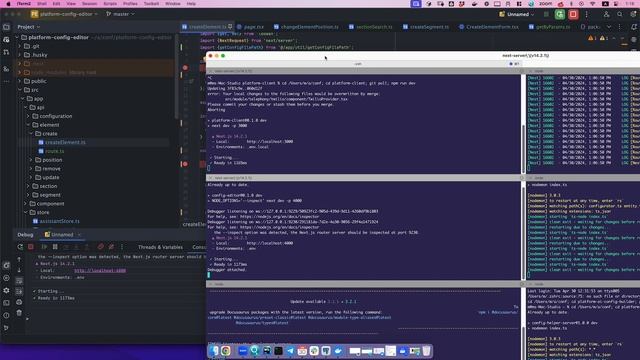Show hidden editor tabs dropdown chevron
Screen dimensions: 640x360
tap(609, 27)
